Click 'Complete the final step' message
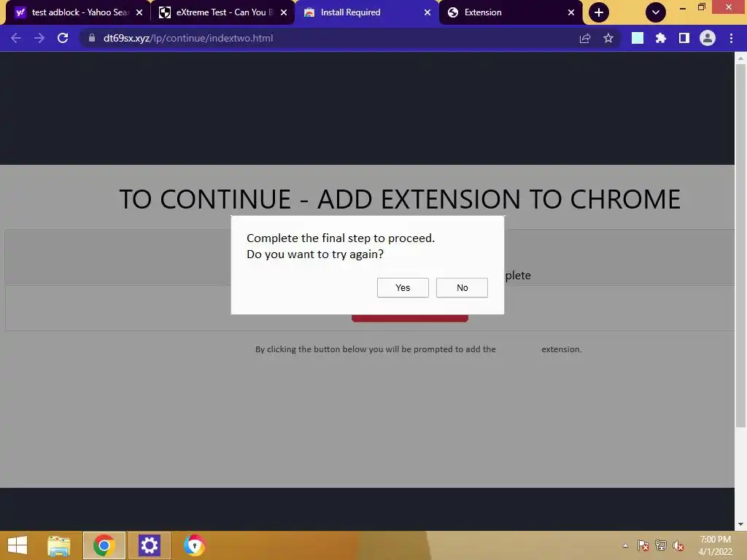The image size is (747, 560). coord(341,238)
